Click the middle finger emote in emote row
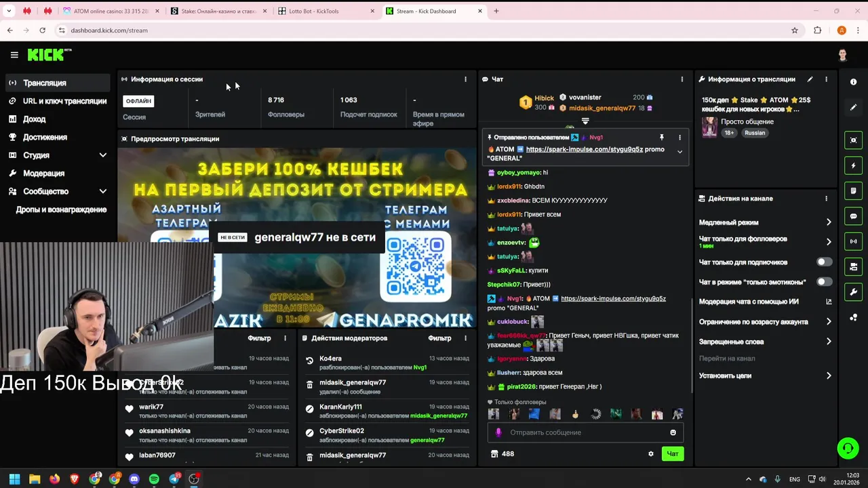This screenshot has height=488, width=868. (575, 414)
